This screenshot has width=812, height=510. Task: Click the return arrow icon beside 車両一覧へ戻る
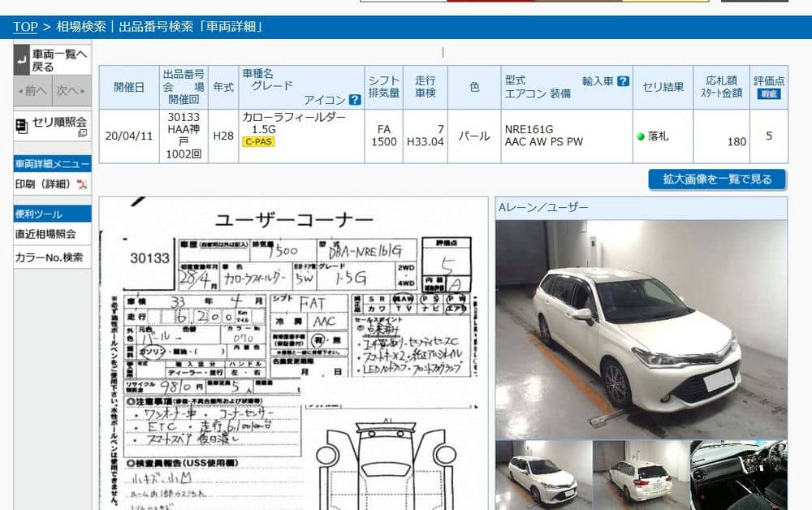pos(21,60)
